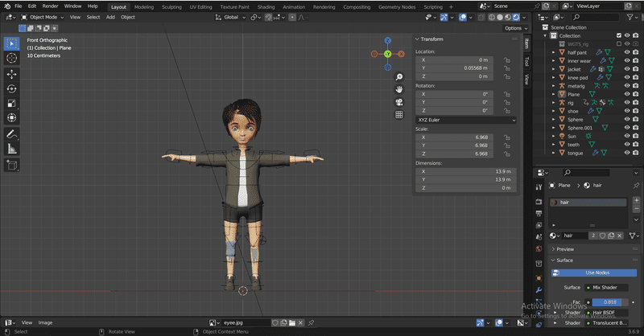This screenshot has height=336, width=644.
Task: Toggle the Collection exclude checkbox
Action: click(619, 35)
